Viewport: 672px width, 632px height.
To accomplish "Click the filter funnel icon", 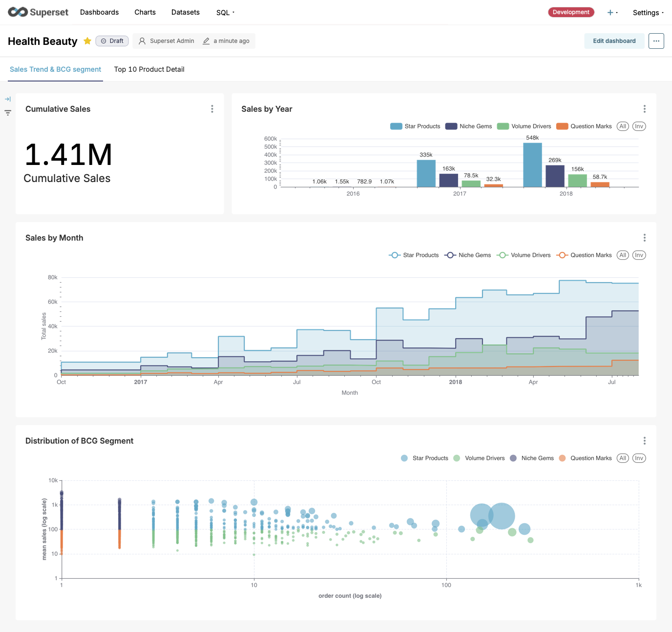I will point(8,113).
